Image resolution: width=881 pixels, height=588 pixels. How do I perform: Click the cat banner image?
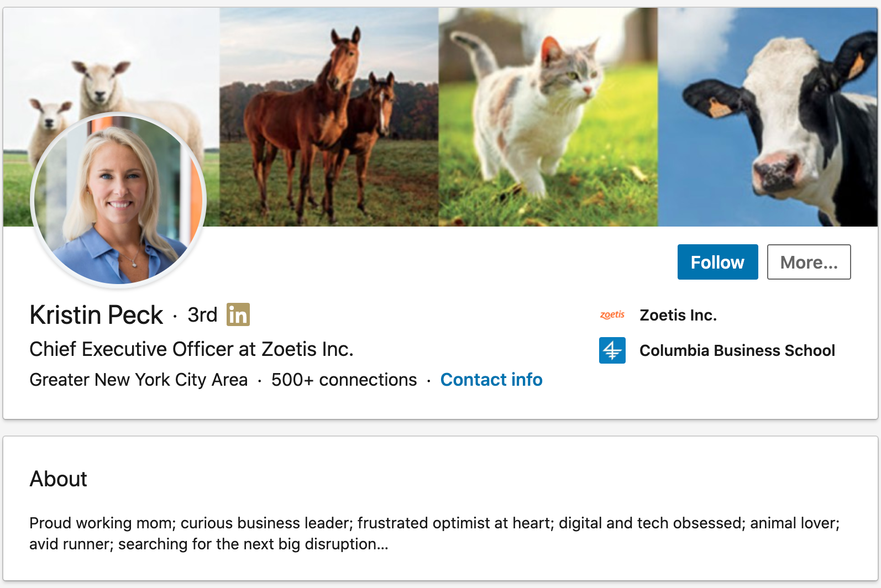548,117
